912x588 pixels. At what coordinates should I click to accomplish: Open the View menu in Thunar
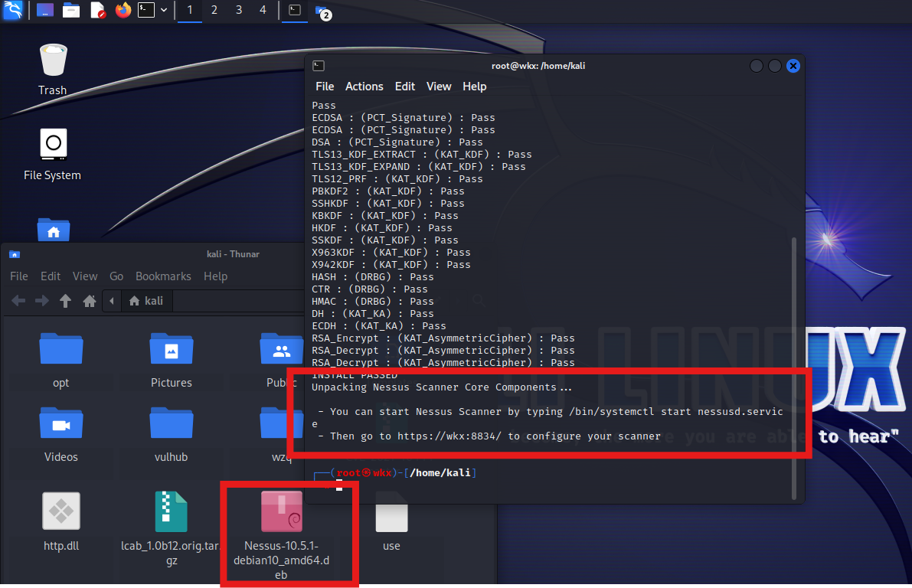[x=85, y=276]
